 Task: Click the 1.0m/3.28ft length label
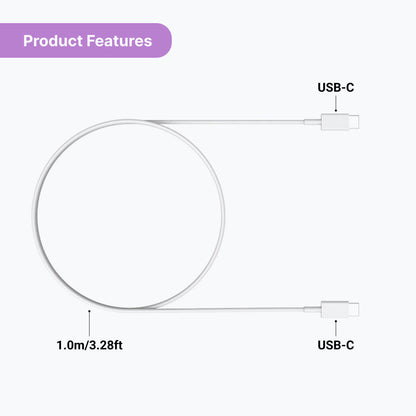[89, 345]
